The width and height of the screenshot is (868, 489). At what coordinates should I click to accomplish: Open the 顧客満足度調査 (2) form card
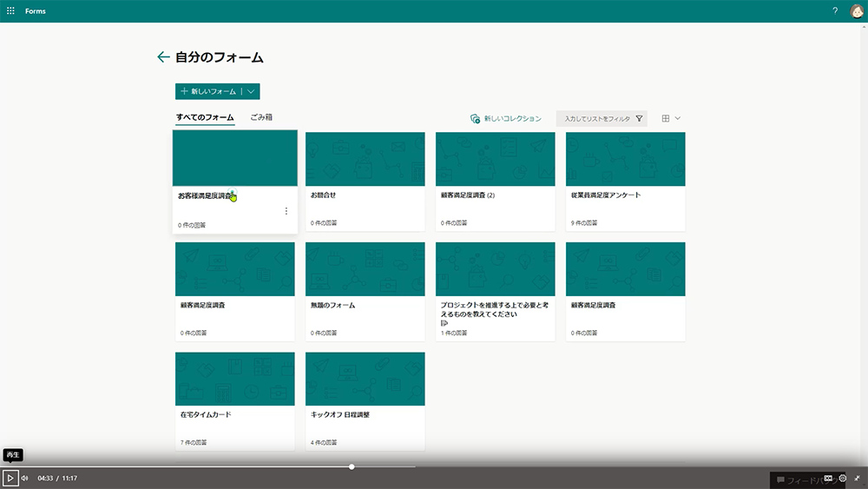tap(496, 182)
